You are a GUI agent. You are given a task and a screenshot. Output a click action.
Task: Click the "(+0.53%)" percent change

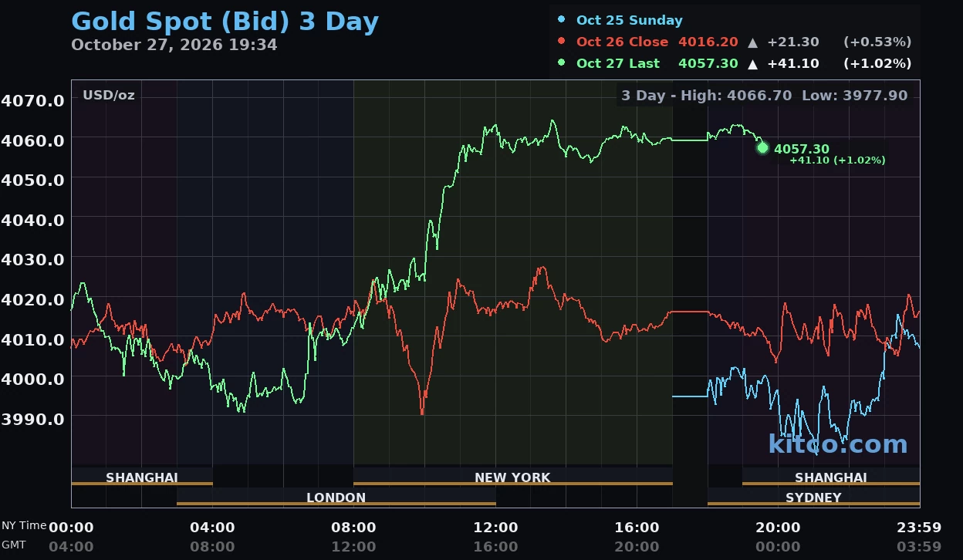click(877, 42)
